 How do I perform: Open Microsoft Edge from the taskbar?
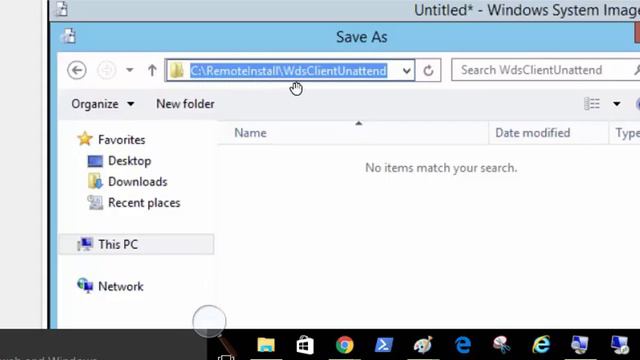point(463,345)
